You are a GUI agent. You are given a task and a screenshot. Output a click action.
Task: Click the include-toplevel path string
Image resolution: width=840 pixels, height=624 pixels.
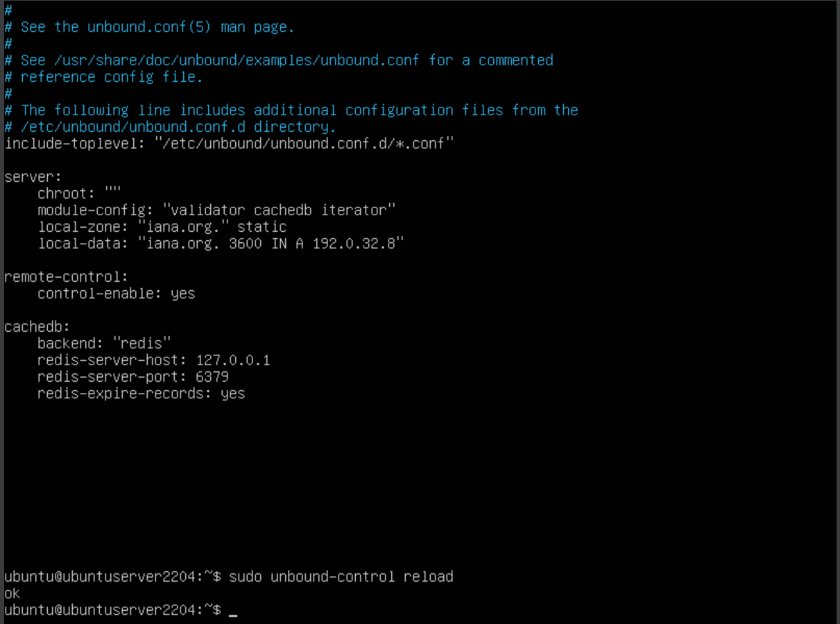[x=304, y=144]
